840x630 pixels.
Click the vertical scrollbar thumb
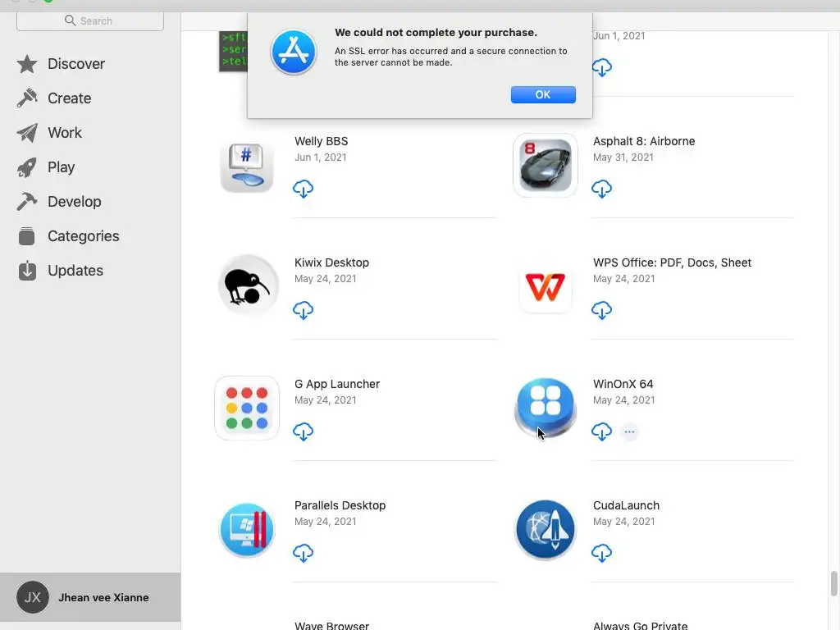pyautogui.click(x=833, y=583)
